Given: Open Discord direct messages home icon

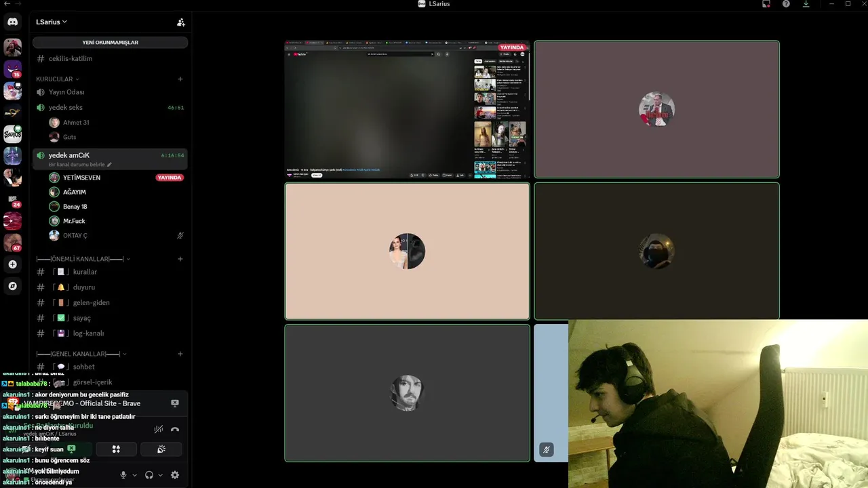Looking at the screenshot, I should pos(12,22).
